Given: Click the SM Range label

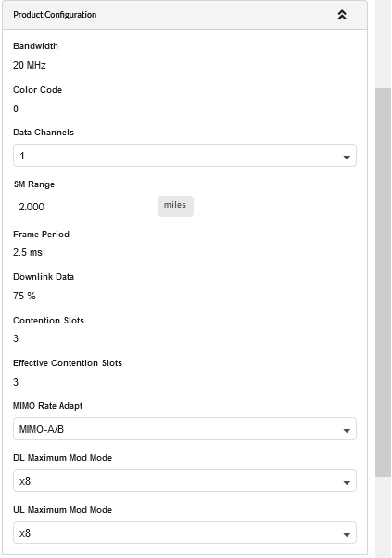Looking at the screenshot, I should [34, 184].
